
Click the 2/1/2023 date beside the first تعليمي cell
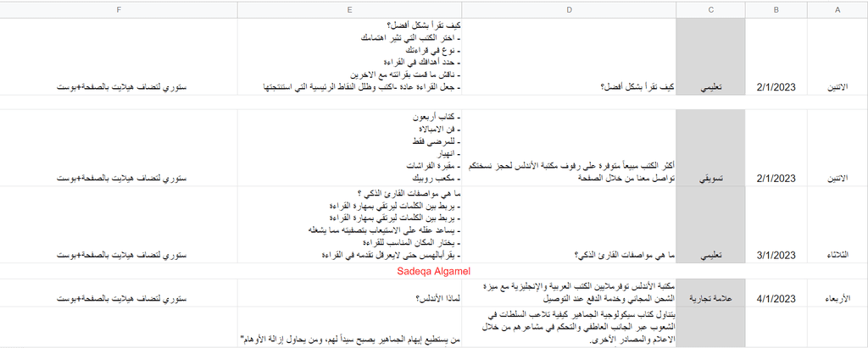[776, 57]
